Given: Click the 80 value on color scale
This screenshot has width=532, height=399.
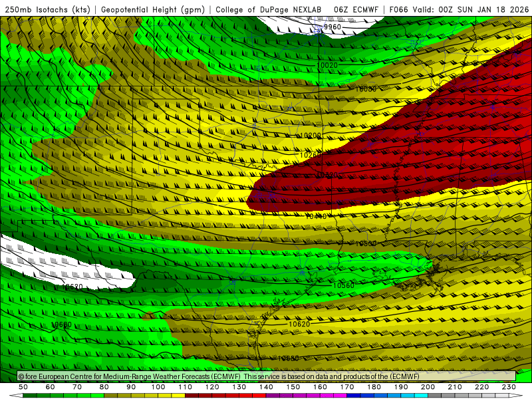Looking at the screenshot, I should (x=104, y=387).
